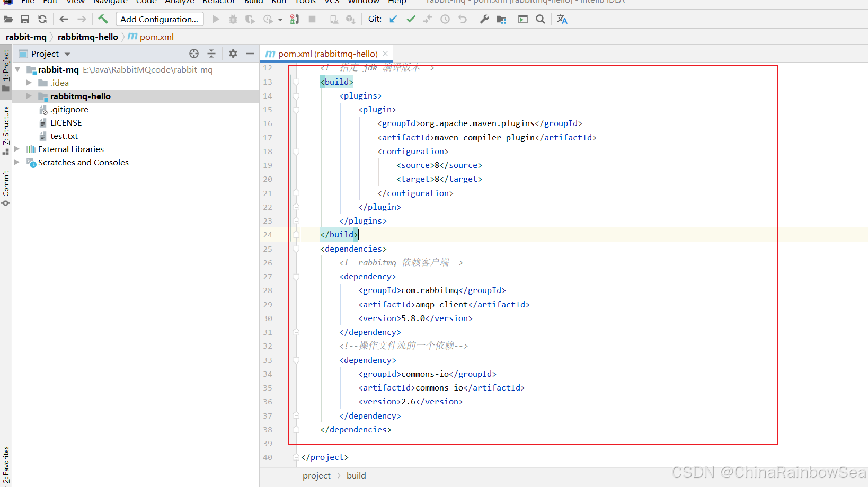Collapse All in Project tool window
Viewport: 868px width, 487px height.
click(211, 54)
